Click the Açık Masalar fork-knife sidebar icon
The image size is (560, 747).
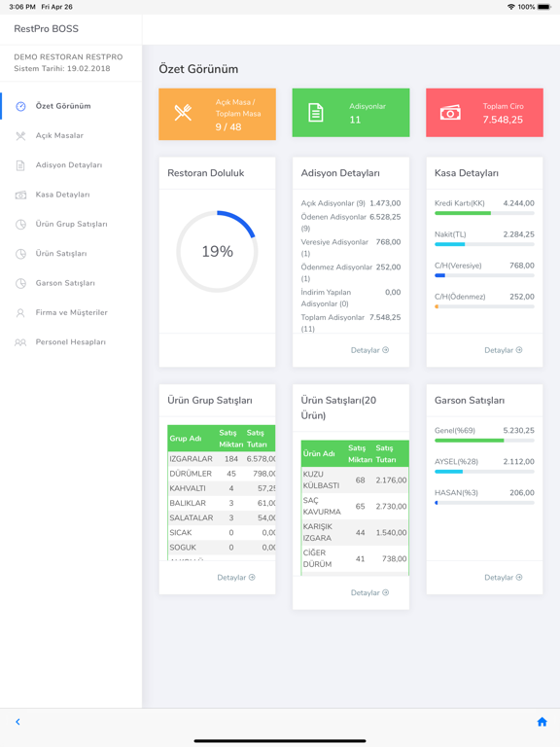click(x=20, y=136)
